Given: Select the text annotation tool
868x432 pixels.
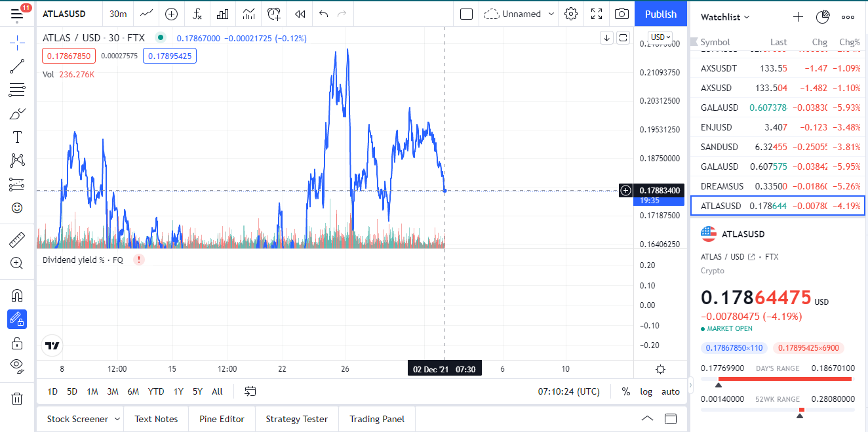Looking at the screenshot, I should point(17,137).
